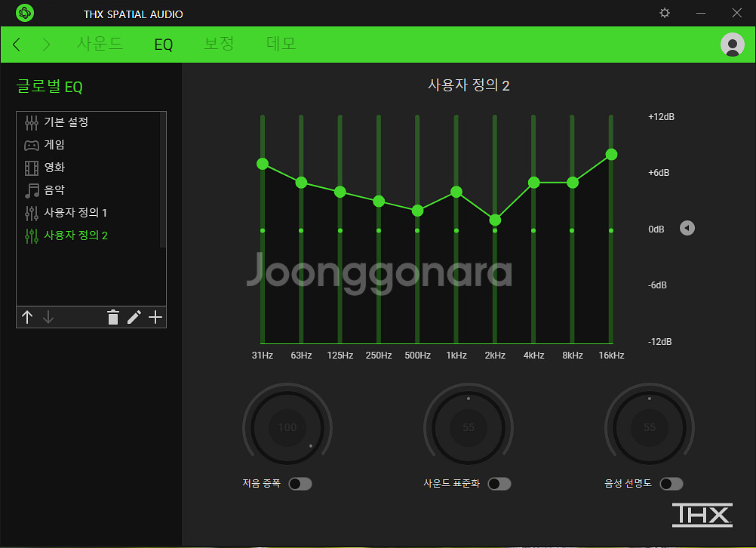Click the 16kHz frequency label
Viewport: 756px width, 548px height.
[611, 356]
